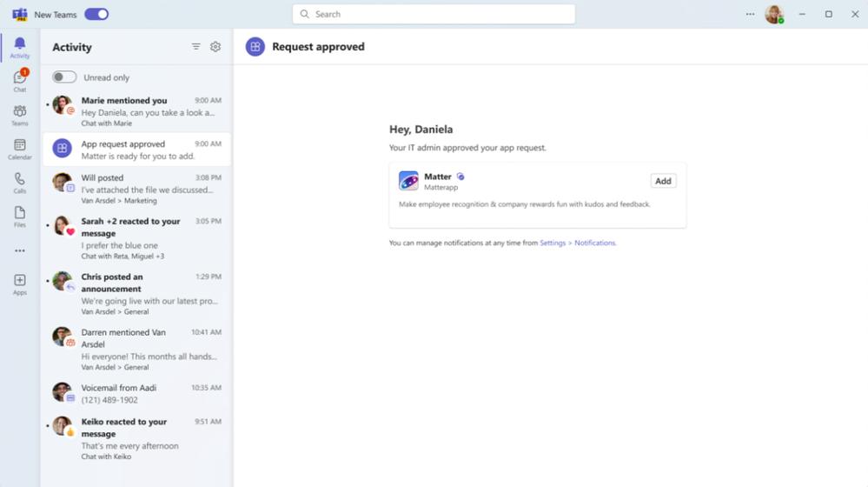
Task: Focus the Search box
Action: (434, 14)
